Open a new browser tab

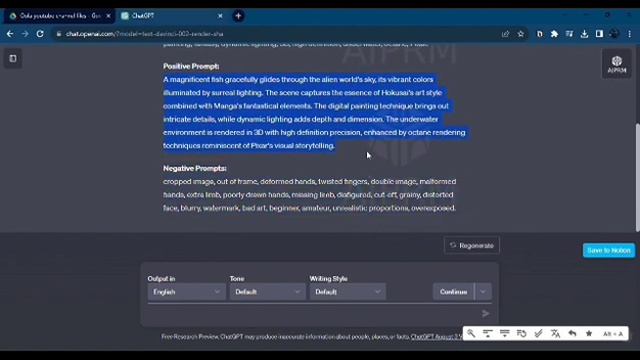point(238,16)
